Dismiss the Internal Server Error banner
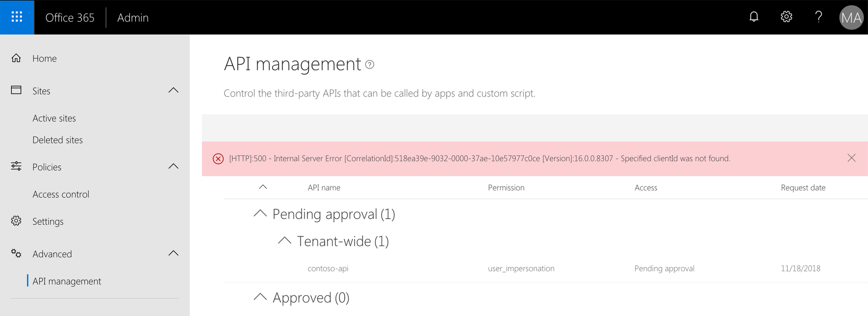The image size is (868, 316). pos(852,158)
